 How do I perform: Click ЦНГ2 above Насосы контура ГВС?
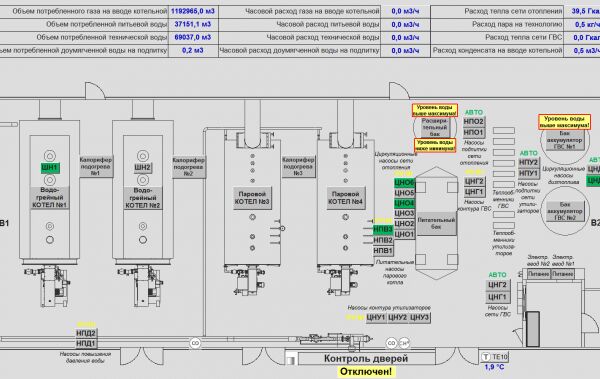coord(474,181)
